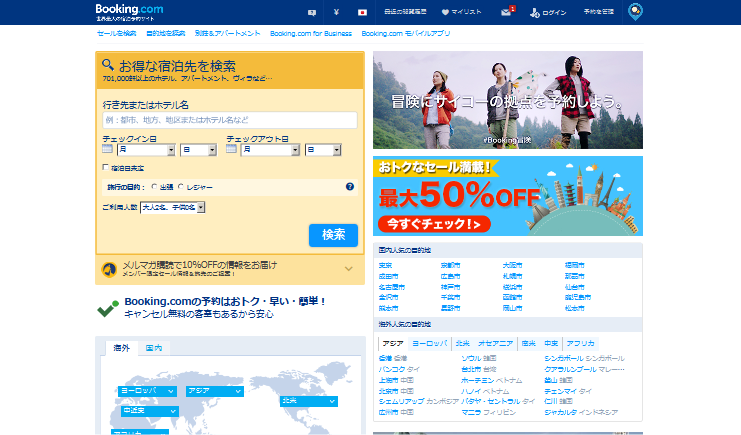Click the magnifier icon in search header
The width and height of the screenshot is (741, 435).
point(108,64)
